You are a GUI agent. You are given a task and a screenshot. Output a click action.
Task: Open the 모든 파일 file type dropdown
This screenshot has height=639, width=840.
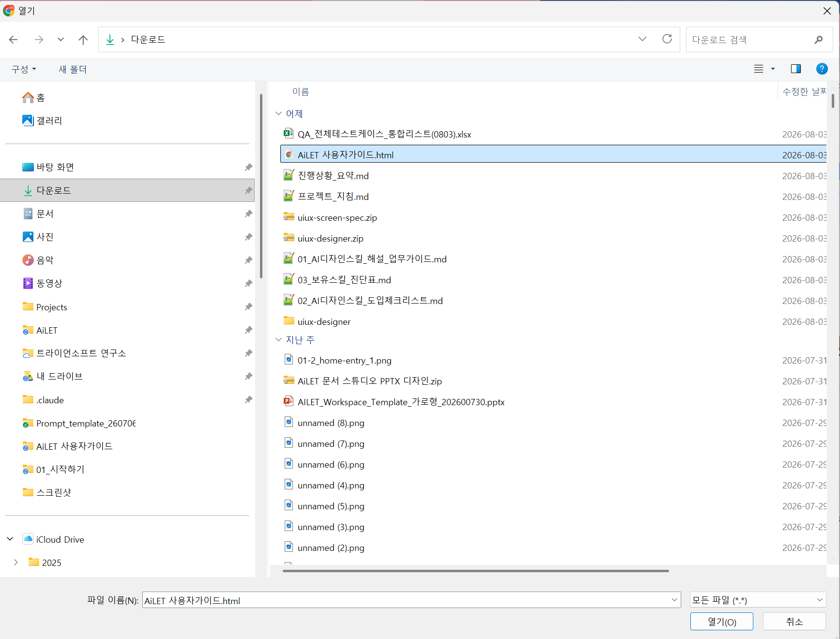click(758, 600)
